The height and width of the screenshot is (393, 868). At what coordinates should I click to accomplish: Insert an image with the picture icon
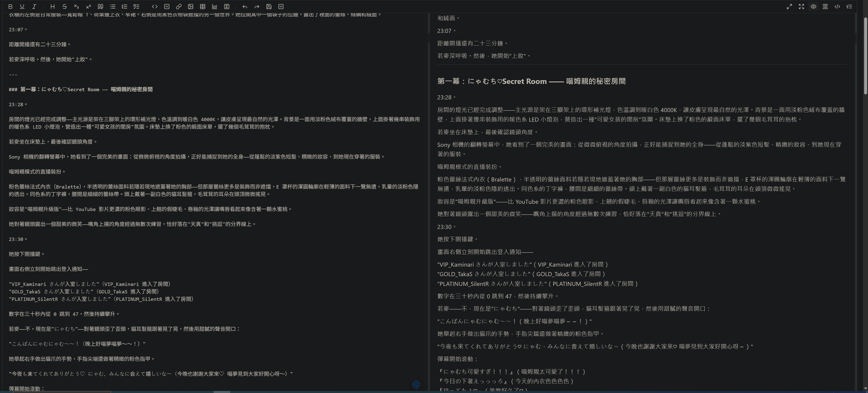click(x=191, y=6)
